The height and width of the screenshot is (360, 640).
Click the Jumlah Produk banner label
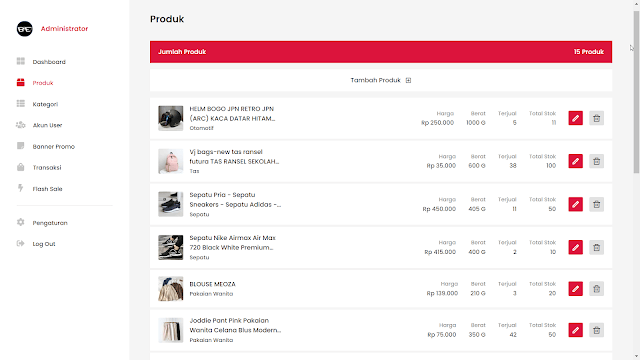click(x=182, y=52)
